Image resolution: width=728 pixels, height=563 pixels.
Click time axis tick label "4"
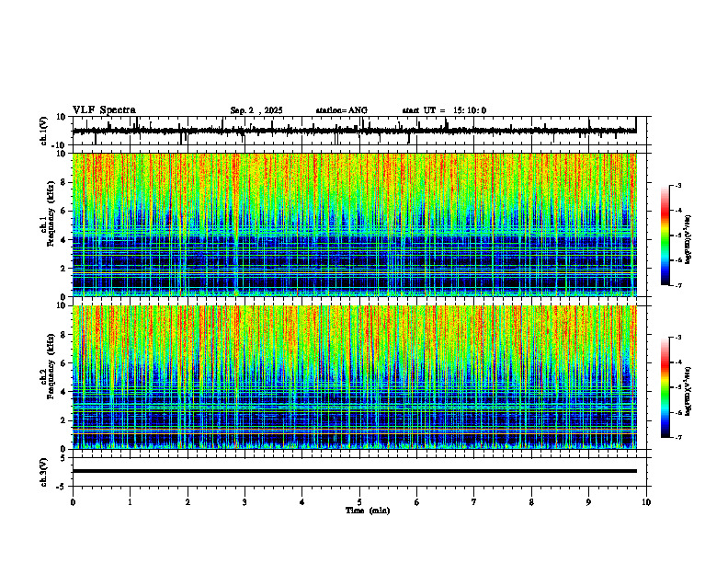[302, 502]
